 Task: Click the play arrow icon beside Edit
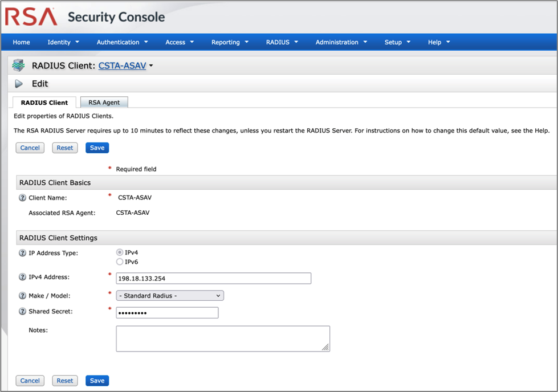pyautogui.click(x=19, y=84)
